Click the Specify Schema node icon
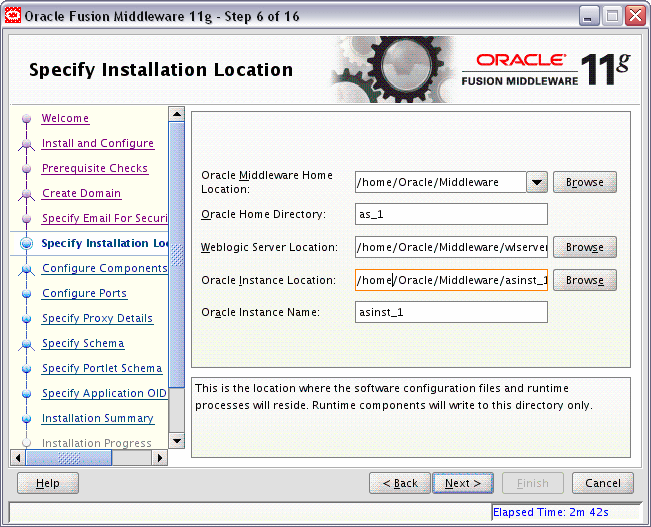The width and height of the screenshot is (651, 527). (x=27, y=344)
